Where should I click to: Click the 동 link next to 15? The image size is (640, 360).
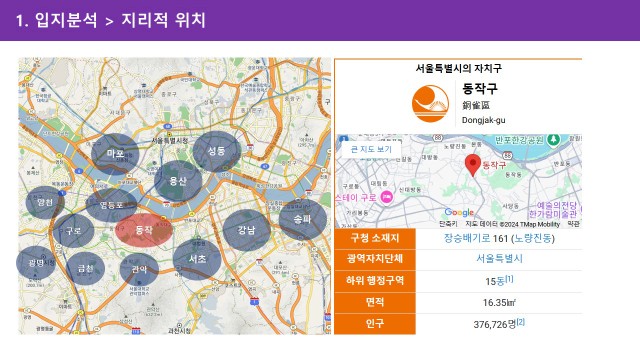(x=500, y=281)
